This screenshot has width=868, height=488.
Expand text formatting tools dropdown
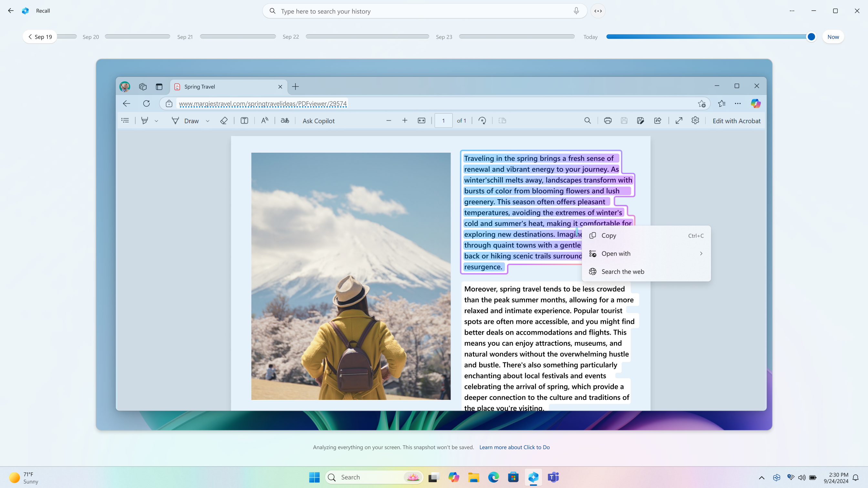156,121
